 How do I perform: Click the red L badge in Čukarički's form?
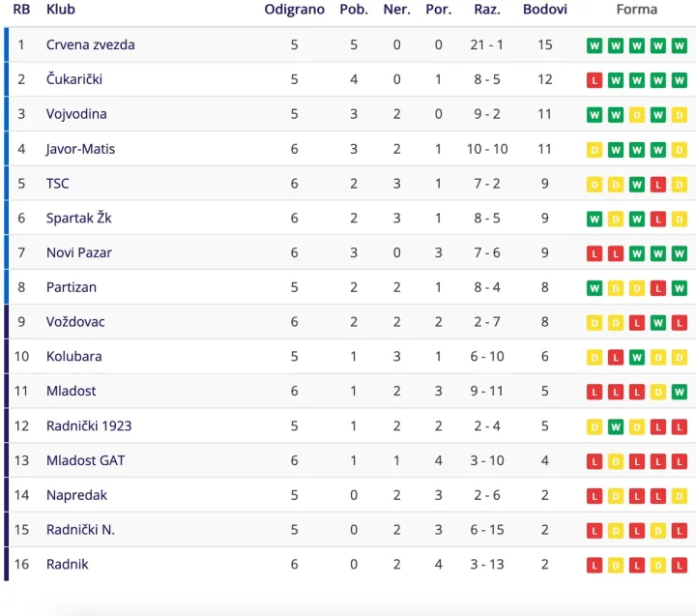594,80
